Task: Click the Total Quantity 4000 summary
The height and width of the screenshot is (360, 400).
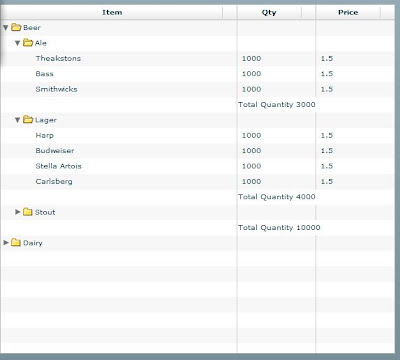Action: coord(277,197)
